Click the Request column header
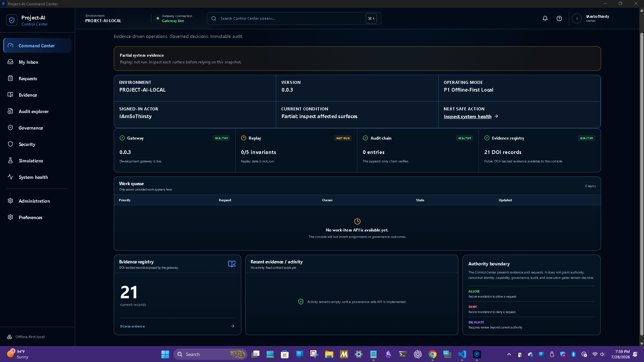Screen dimensions: 644x362 click(225, 200)
